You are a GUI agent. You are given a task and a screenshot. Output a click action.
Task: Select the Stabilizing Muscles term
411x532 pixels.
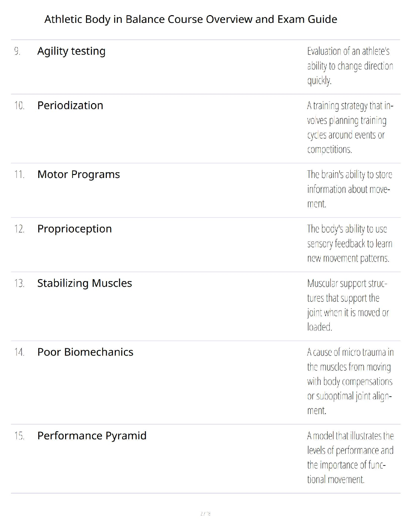85,283
